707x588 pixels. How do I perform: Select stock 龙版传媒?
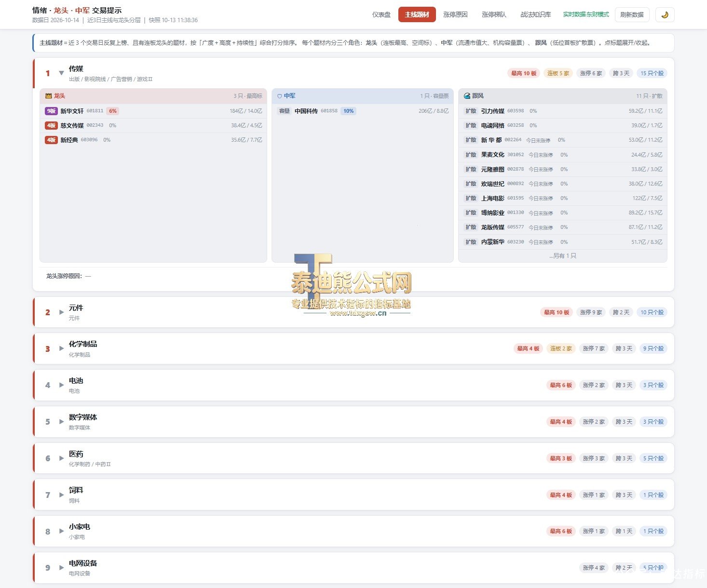click(x=492, y=227)
